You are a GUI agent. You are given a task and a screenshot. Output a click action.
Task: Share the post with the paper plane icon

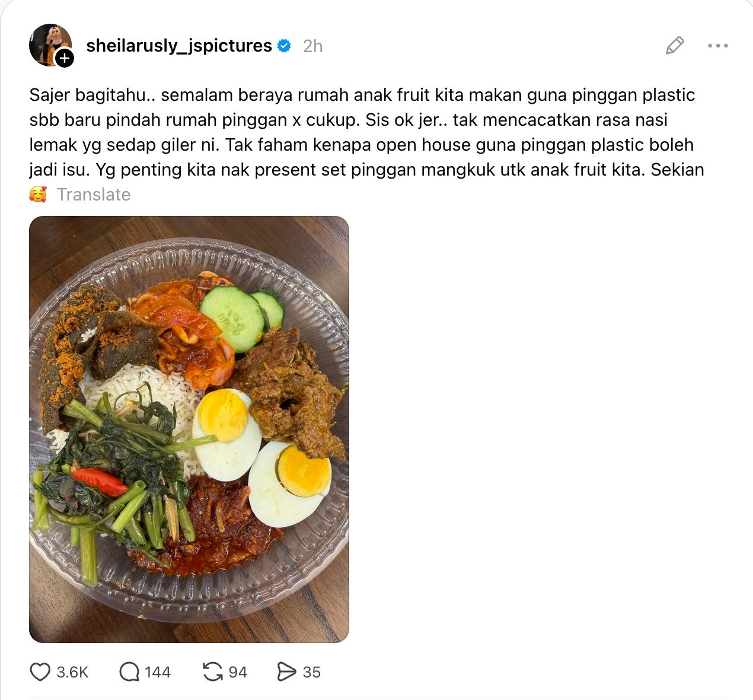point(286,672)
